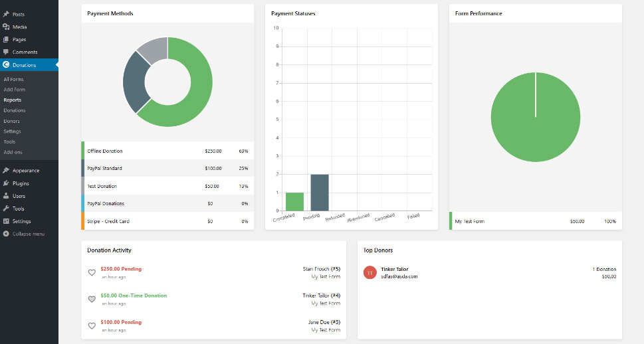Open the Add-ons submenu link
Image resolution: width=644 pixels, height=344 pixels.
point(13,152)
